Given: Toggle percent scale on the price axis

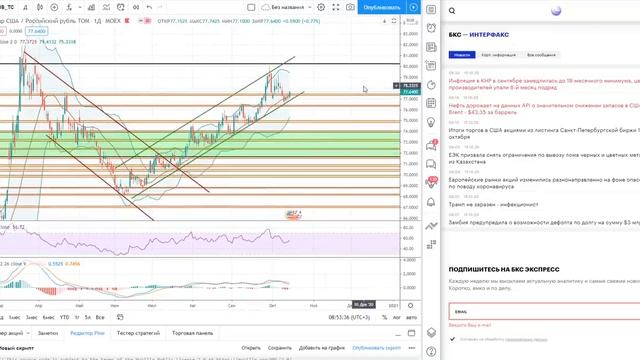Looking at the screenshot, I should (x=384, y=317).
